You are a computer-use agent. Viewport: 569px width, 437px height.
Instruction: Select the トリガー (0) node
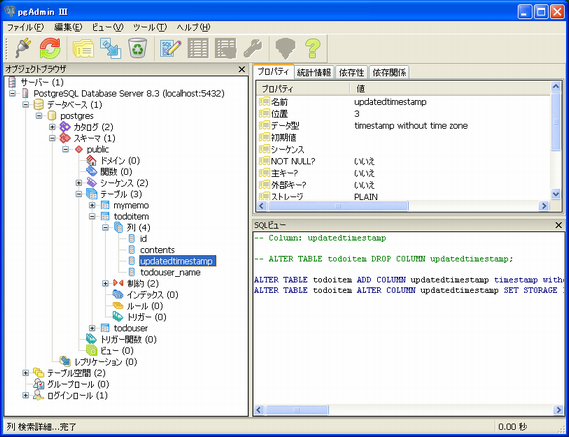(147, 317)
